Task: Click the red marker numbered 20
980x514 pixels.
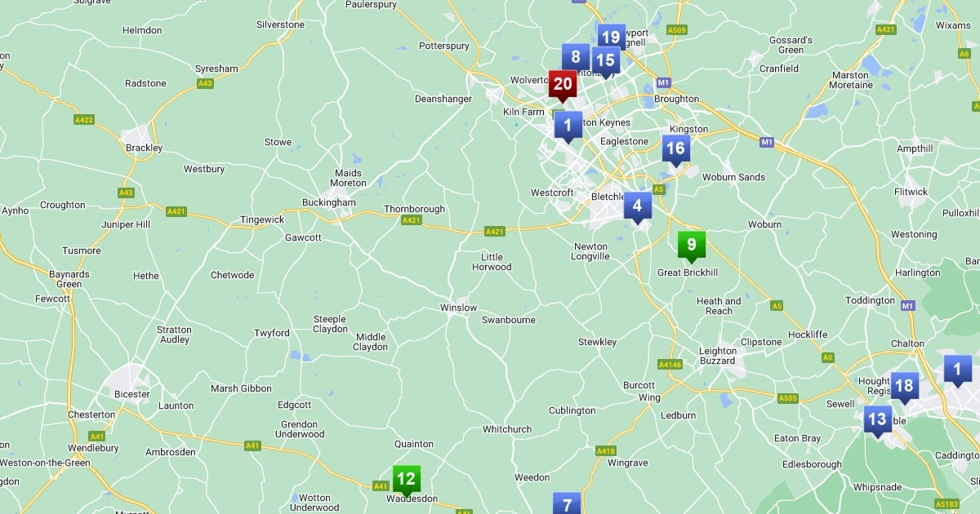Action: [562, 86]
